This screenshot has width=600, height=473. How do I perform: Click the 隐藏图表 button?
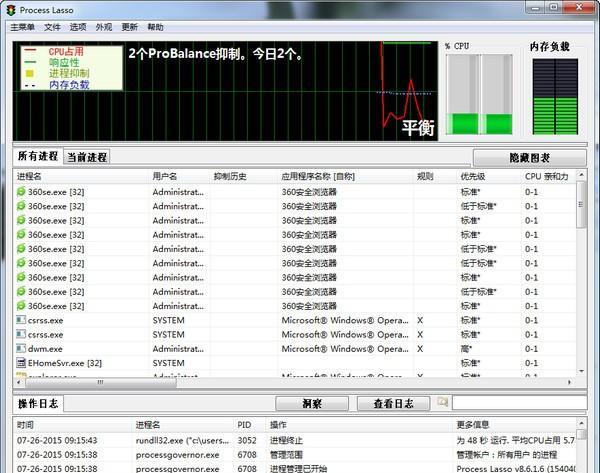pos(530,158)
